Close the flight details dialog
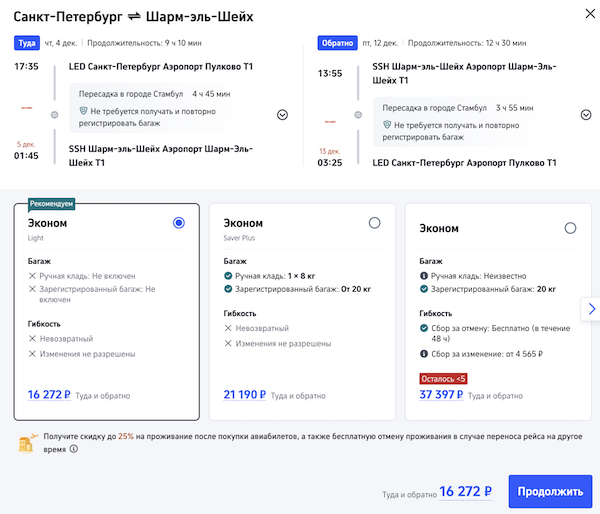600x514 pixels. click(582, 17)
